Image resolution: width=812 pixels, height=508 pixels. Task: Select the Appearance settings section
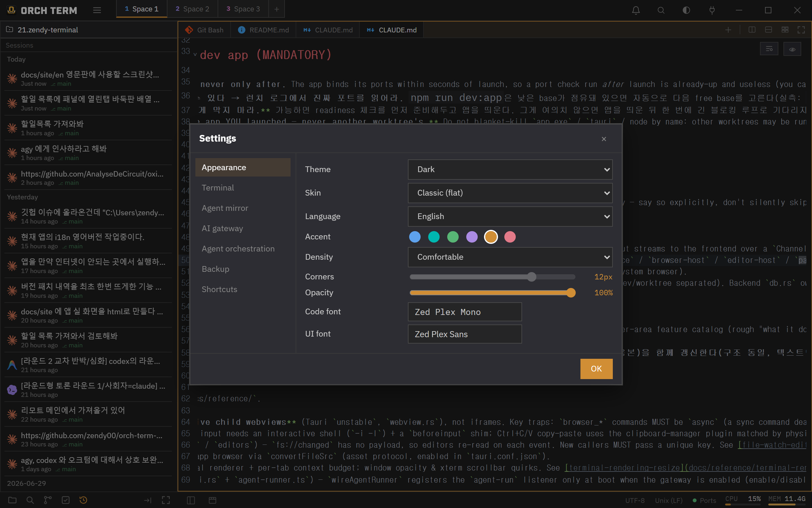[x=243, y=167]
